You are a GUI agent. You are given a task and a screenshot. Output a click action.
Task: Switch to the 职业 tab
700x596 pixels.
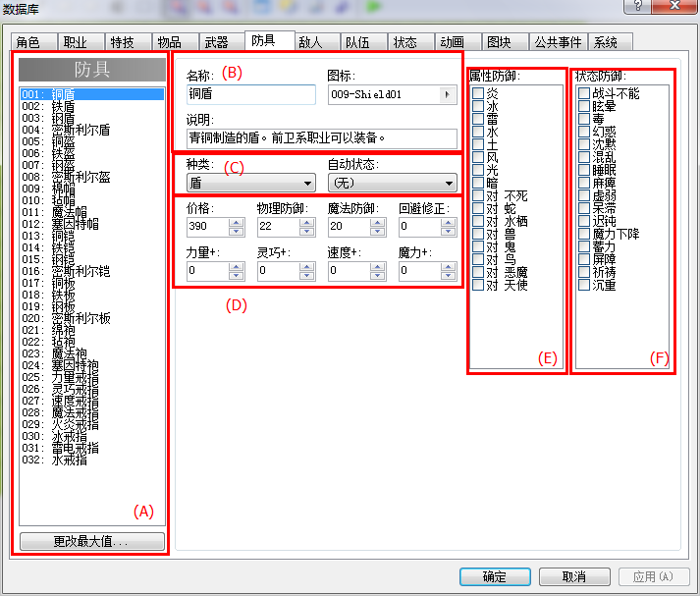point(81,42)
